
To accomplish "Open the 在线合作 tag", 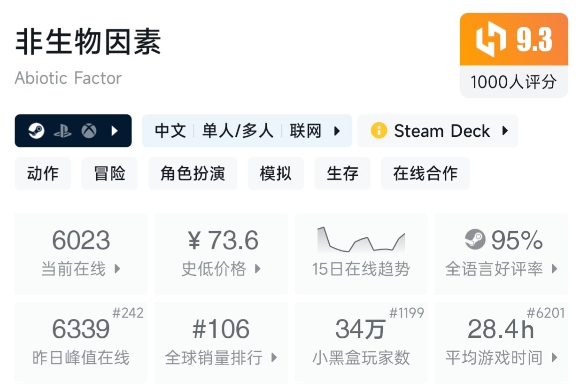I will click(425, 173).
